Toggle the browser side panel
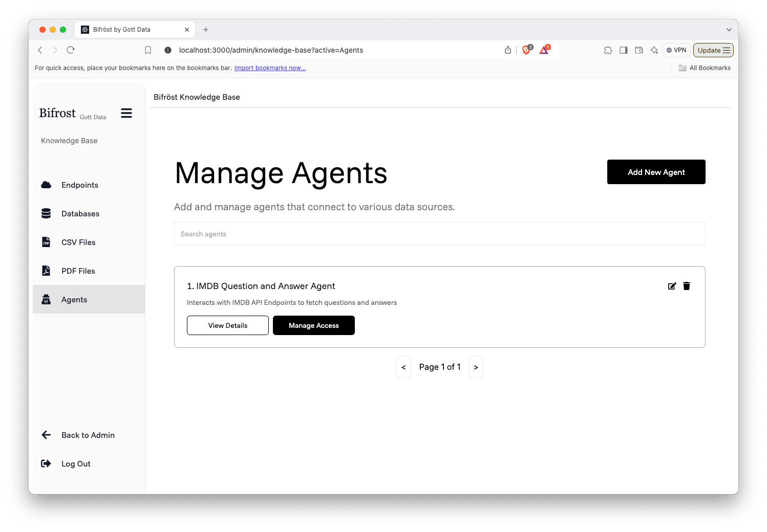The width and height of the screenshot is (767, 532). [x=623, y=50]
